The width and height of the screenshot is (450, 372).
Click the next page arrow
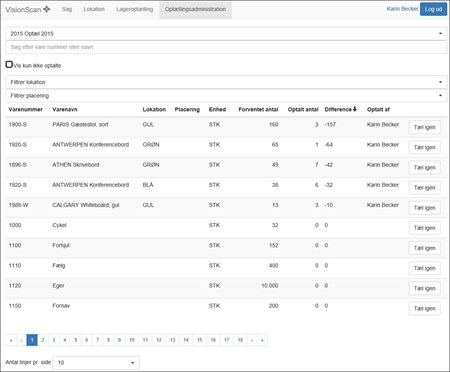pyautogui.click(x=252, y=340)
